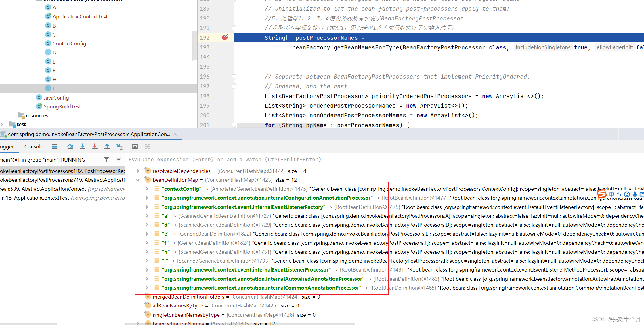
Task: Click Run to Cursor icon
Action: coord(119,147)
